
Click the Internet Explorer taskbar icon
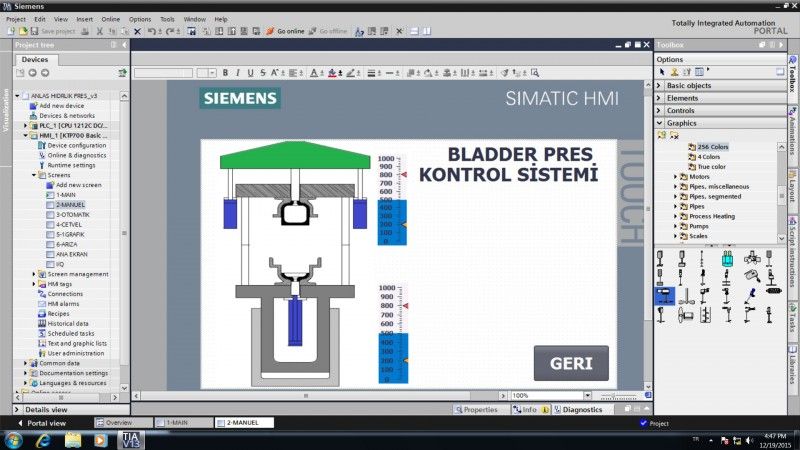[x=43, y=439]
